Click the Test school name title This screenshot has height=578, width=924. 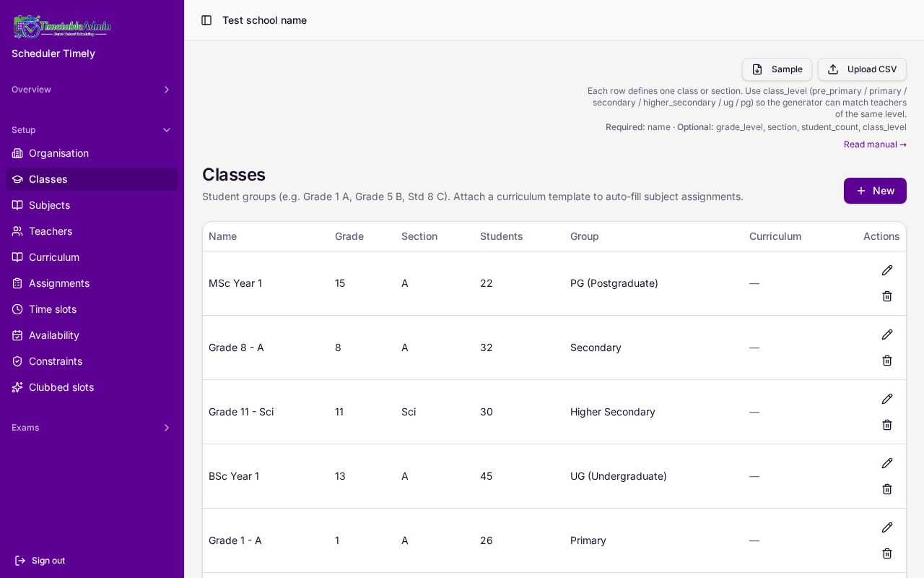point(264,20)
